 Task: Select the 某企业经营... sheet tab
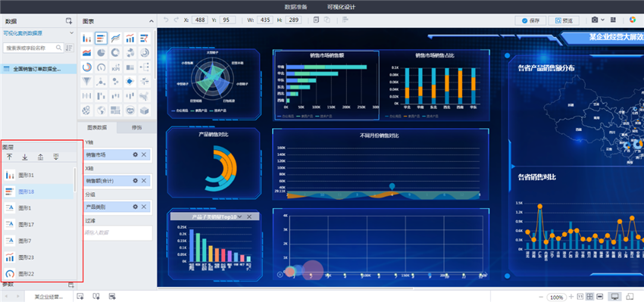[49, 297]
